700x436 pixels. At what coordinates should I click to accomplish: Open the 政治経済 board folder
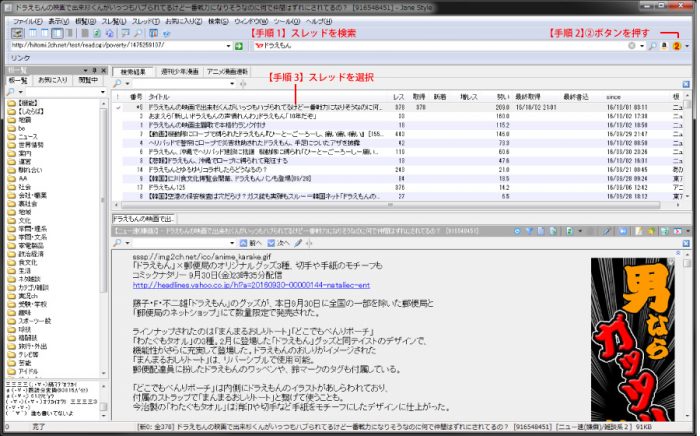(x=26, y=254)
